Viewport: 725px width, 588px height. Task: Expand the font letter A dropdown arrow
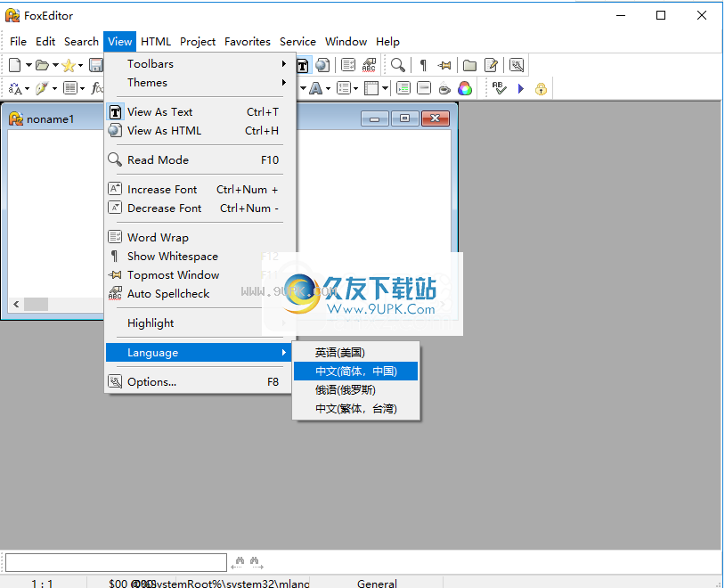point(328,88)
